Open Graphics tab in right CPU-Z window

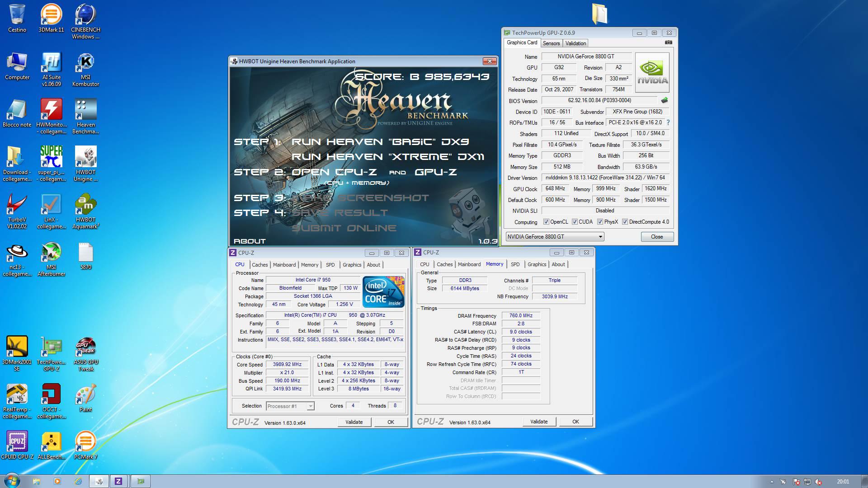(x=537, y=264)
